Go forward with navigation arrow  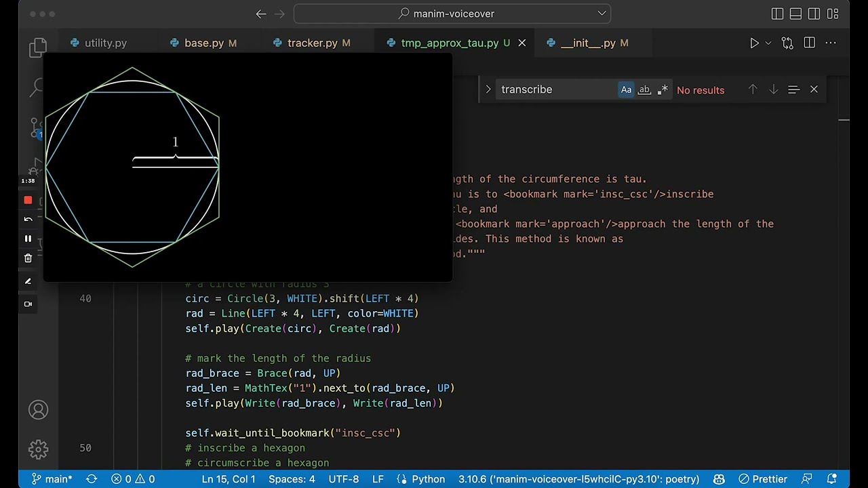280,14
